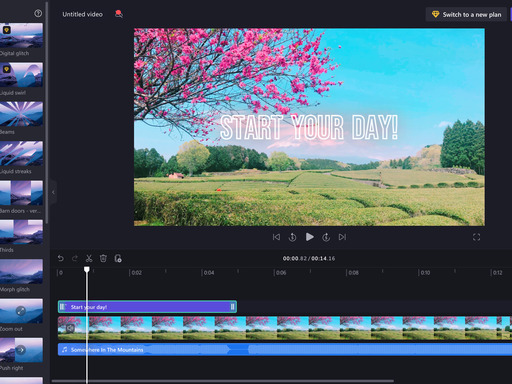Select the Morph glitch transition thumbnail
This screenshot has width=512, height=384.
point(21,271)
